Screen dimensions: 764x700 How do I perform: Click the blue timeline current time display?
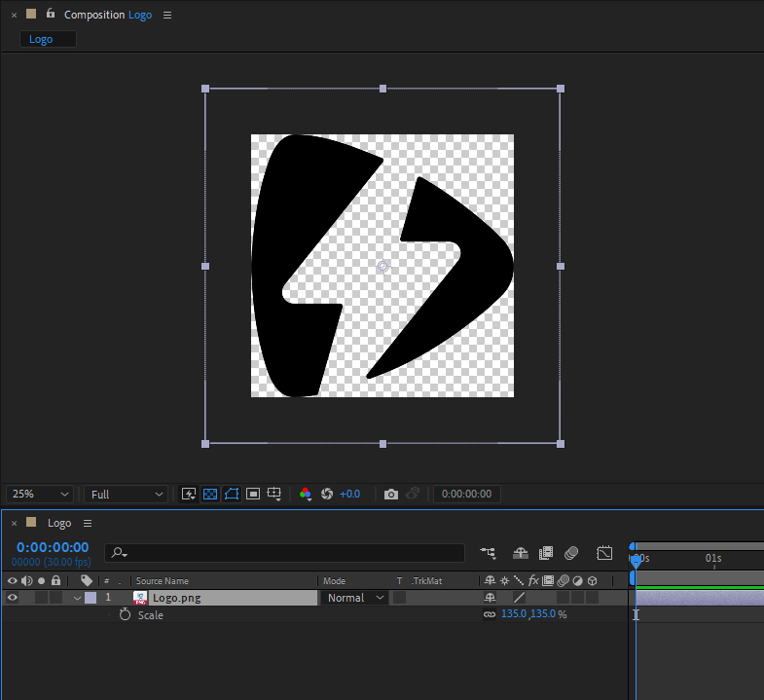tap(53, 547)
